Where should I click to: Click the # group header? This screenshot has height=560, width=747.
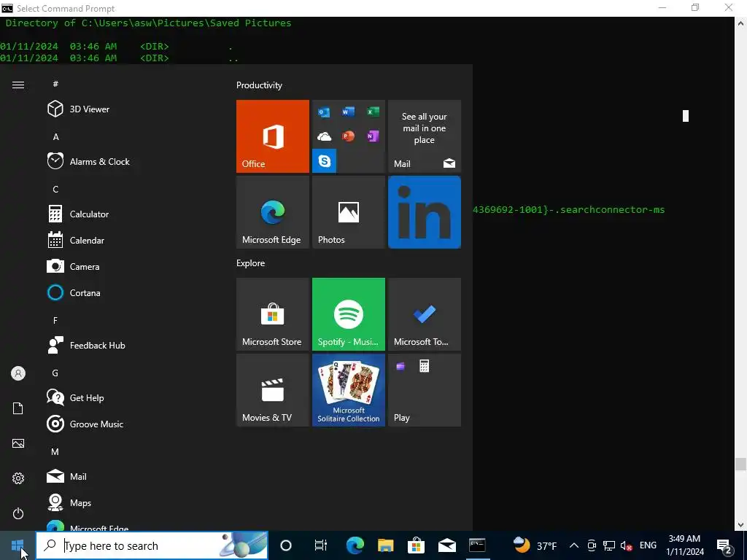(x=55, y=84)
